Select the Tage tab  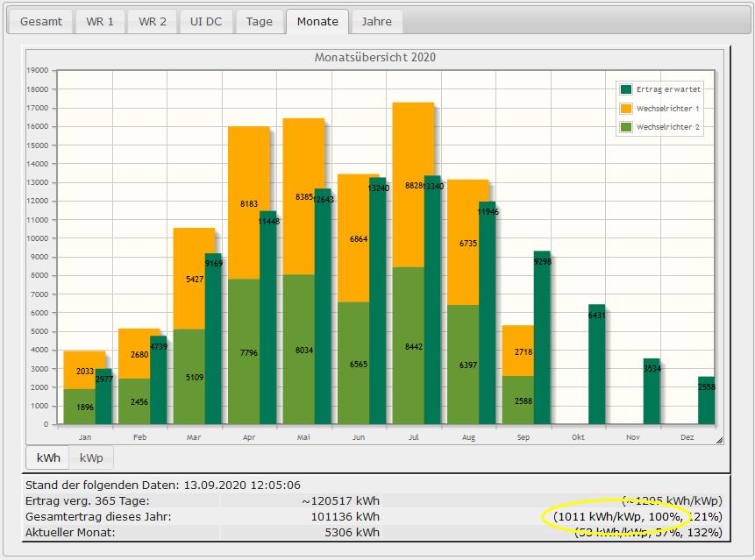pos(259,22)
